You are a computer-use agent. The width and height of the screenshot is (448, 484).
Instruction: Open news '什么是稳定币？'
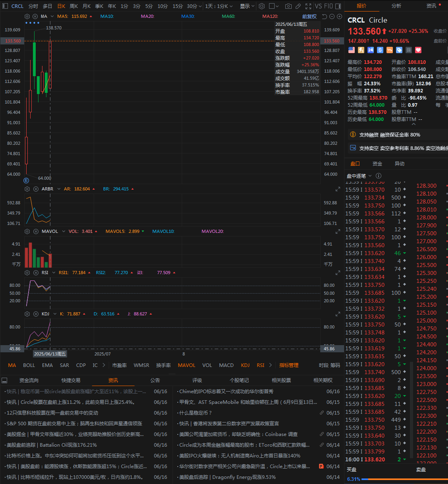click(196, 413)
